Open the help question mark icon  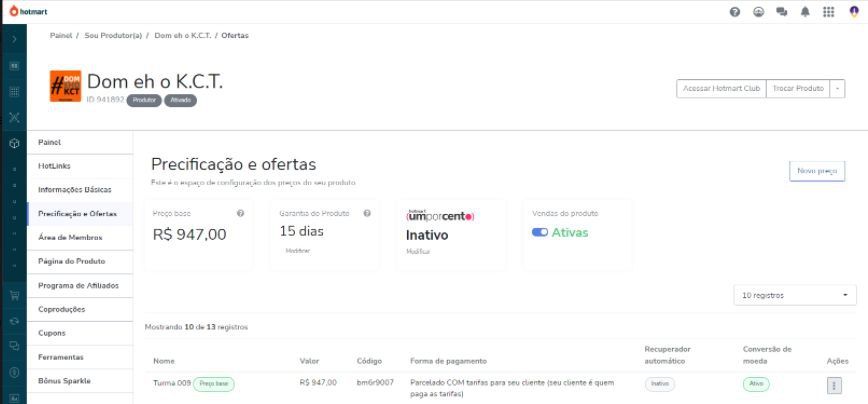[735, 12]
